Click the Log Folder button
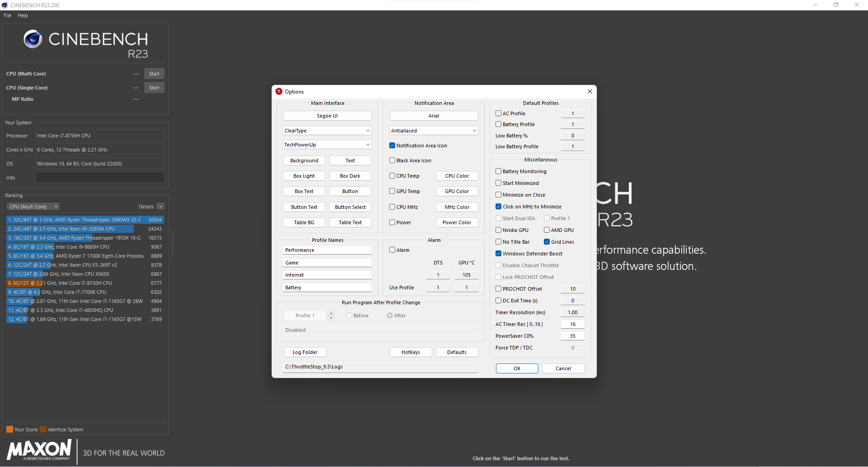The height and width of the screenshot is (467, 868). click(305, 352)
